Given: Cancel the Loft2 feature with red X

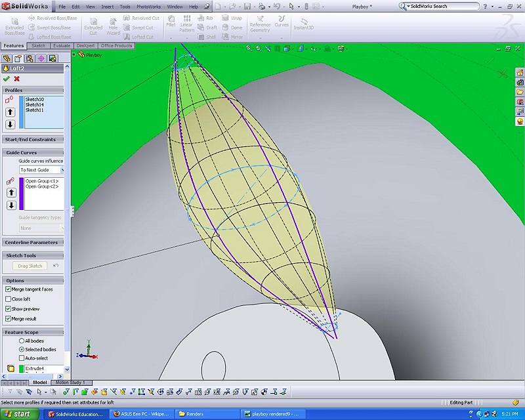Looking at the screenshot, I should pos(17,79).
